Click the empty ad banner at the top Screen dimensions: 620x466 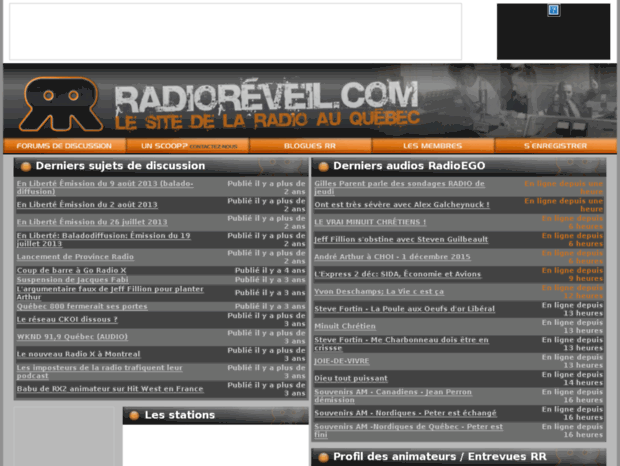click(236, 32)
